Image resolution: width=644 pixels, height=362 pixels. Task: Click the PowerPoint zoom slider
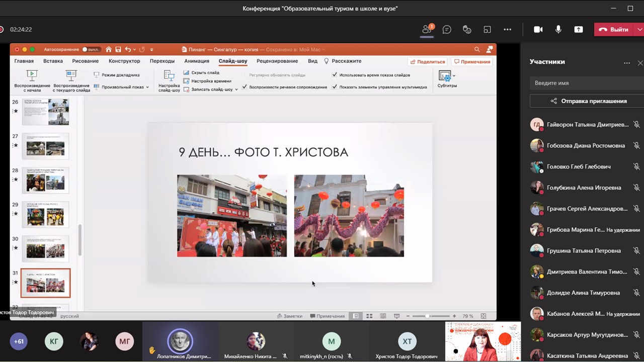(x=427, y=316)
